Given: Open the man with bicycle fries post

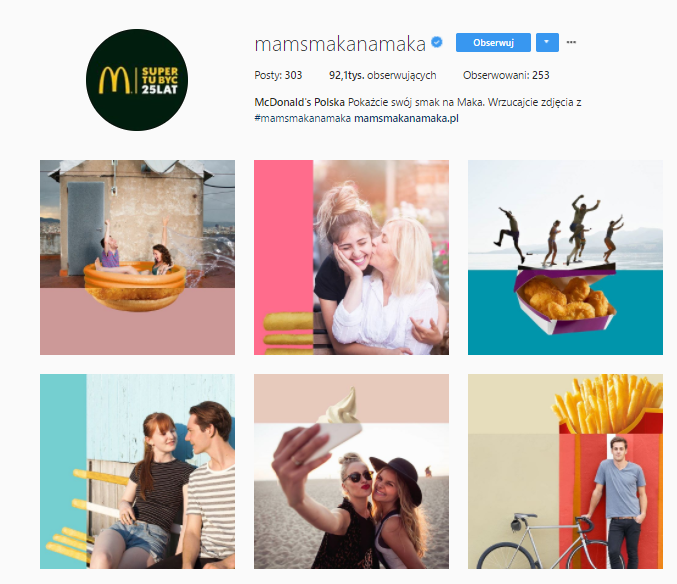Looking at the screenshot, I should [565, 471].
